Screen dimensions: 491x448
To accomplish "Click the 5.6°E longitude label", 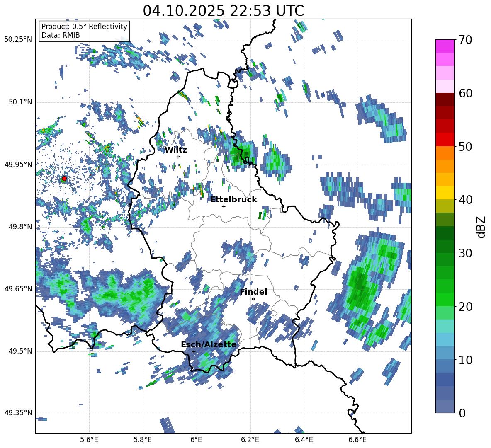I will [x=89, y=440].
